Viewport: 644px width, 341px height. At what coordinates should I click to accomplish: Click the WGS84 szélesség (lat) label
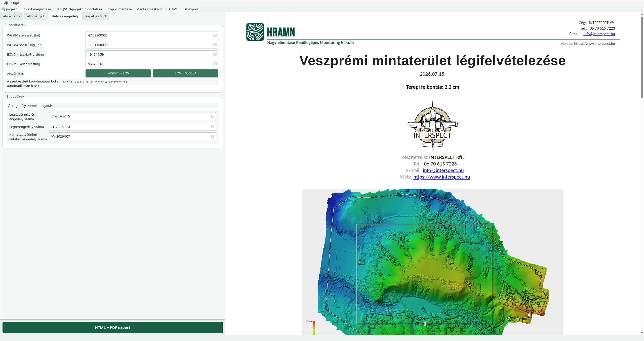point(23,35)
